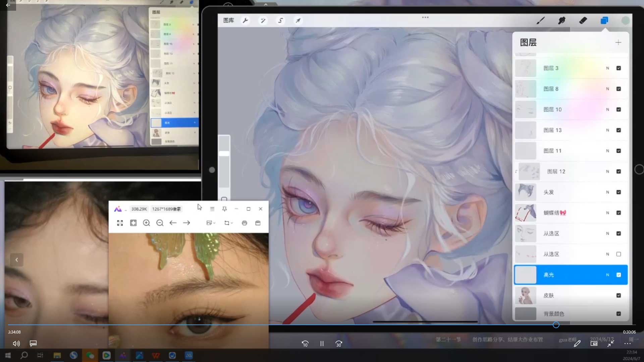Click the selection S tool icon
Screen dimensions: 644x362
[280, 20]
